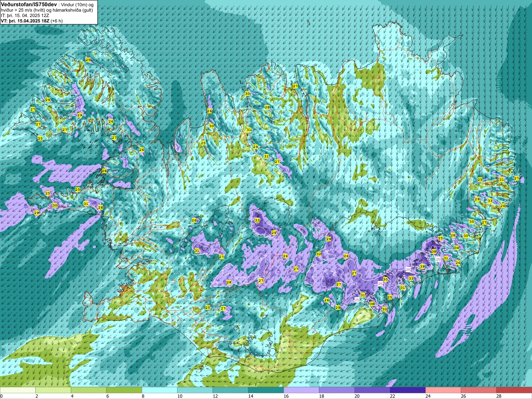The width and height of the screenshot is (532, 399).
Task: Click the 'IT: þri. 15. 04. 2025 12Z' line
Action: point(25,15)
